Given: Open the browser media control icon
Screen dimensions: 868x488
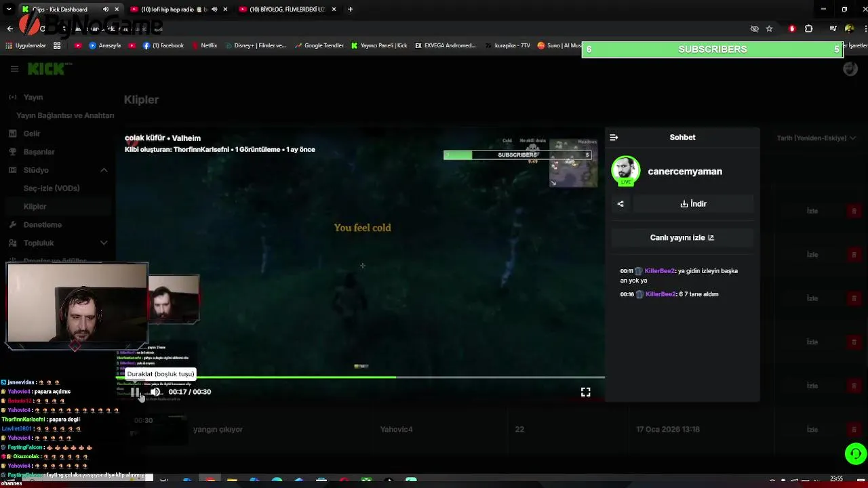Looking at the screenshot, I should (x=833, y=28).
